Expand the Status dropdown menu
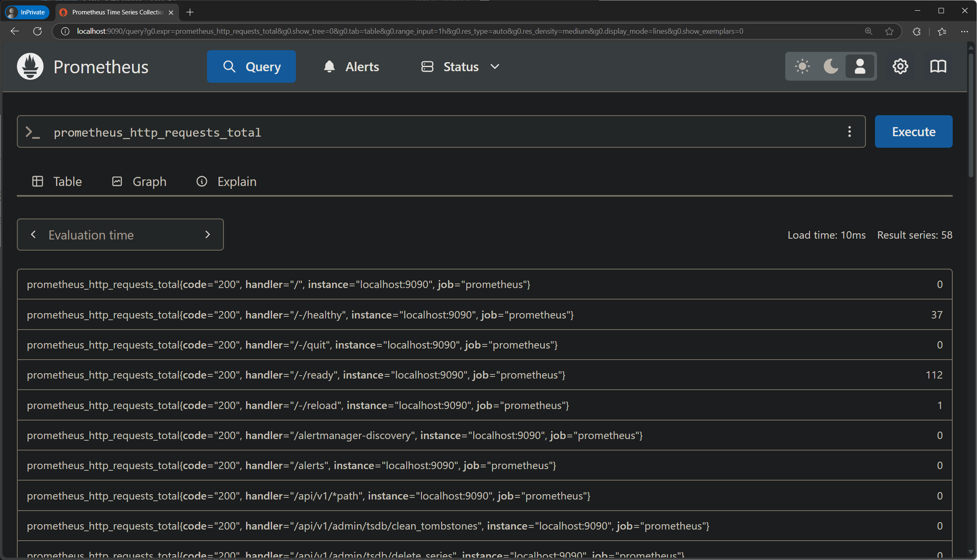This screenshot has width=977, height=560. coord(461,67)
